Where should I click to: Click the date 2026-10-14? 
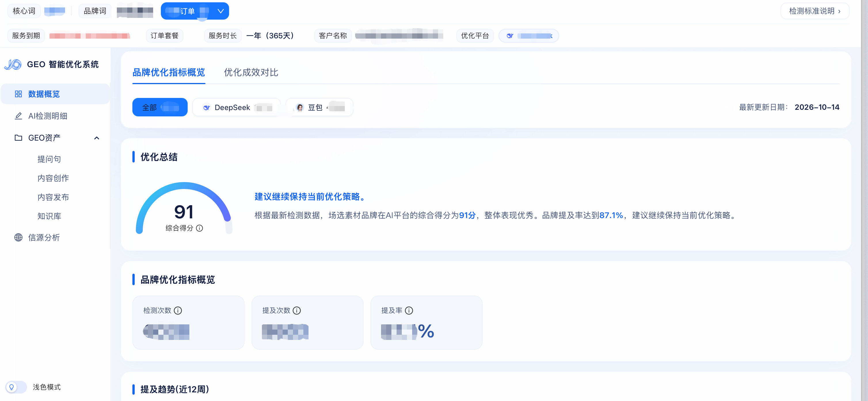point(817,107)
